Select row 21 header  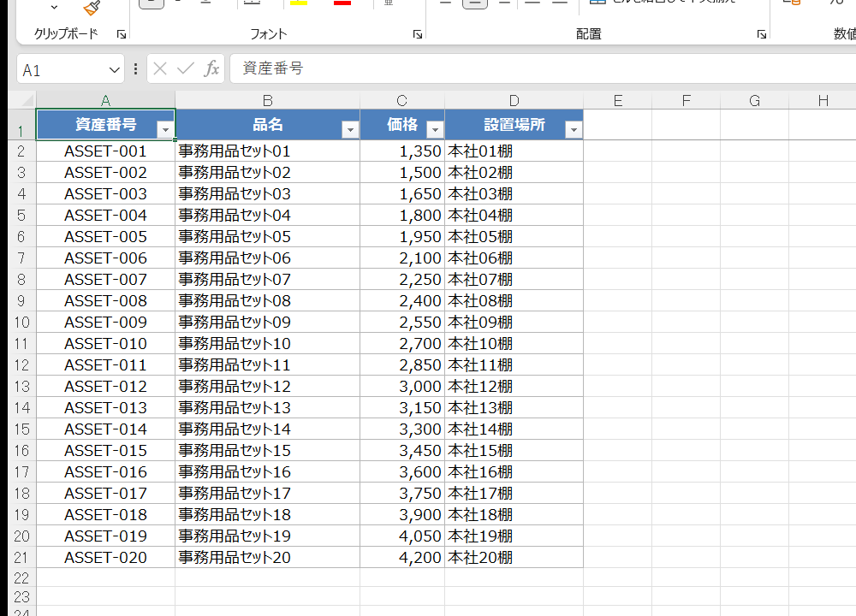pos(21,558)
